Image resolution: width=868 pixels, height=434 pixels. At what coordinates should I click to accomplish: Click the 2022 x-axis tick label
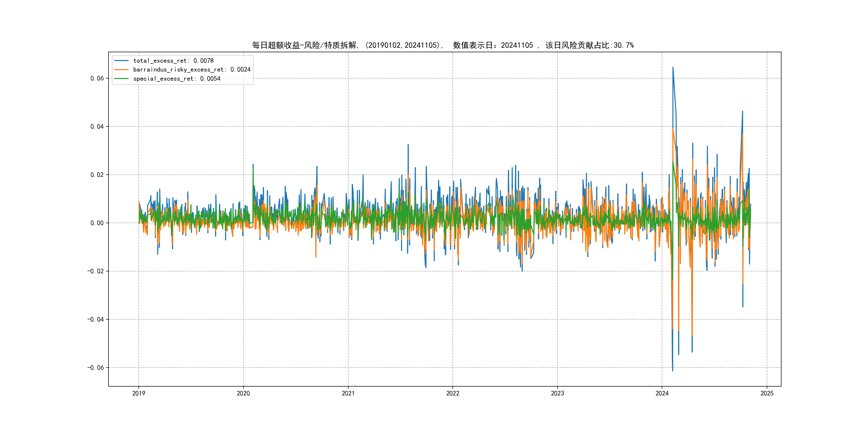[452, 393]
